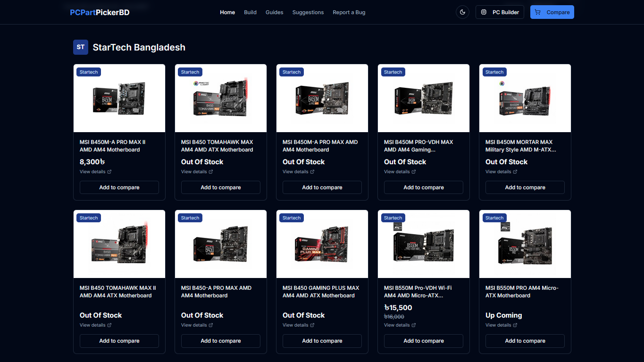Click MSI B550M Pro-VDH Wi-Fi title text
The width and height of the screenshot is (644, 362).
click(418, 292)
